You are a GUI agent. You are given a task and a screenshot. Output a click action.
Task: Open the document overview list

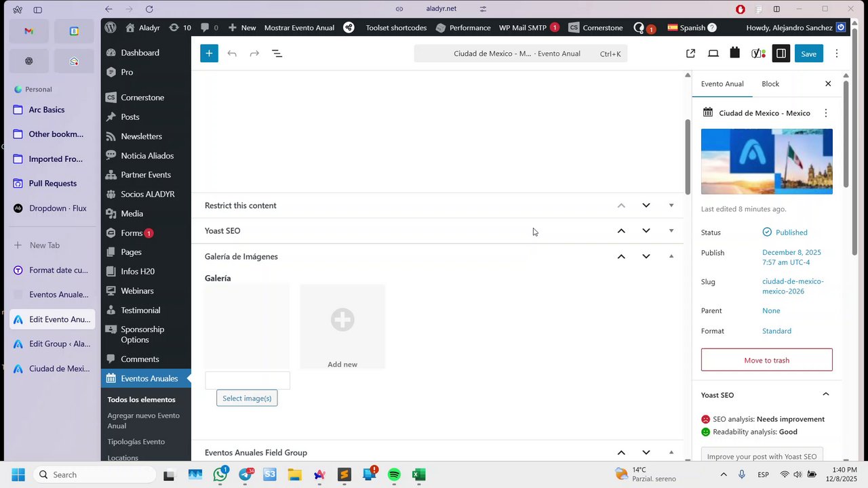pos(277,54)
